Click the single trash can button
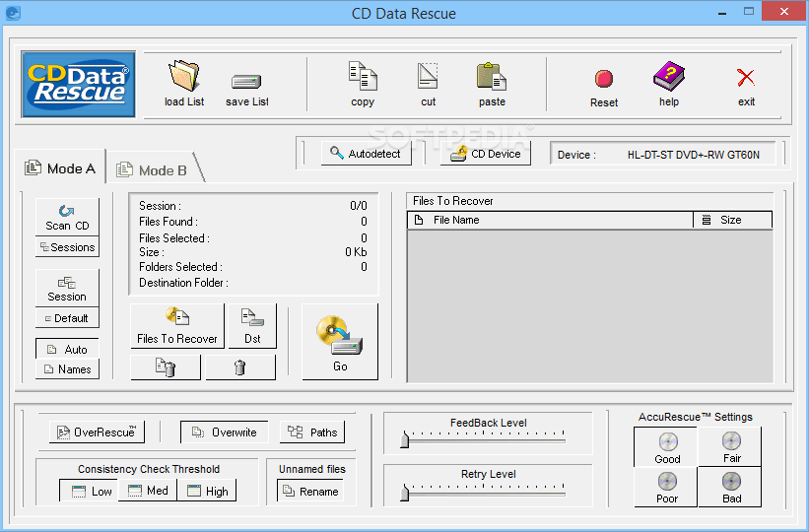Viewport: 809px width, 532px height. pos(239,367)
